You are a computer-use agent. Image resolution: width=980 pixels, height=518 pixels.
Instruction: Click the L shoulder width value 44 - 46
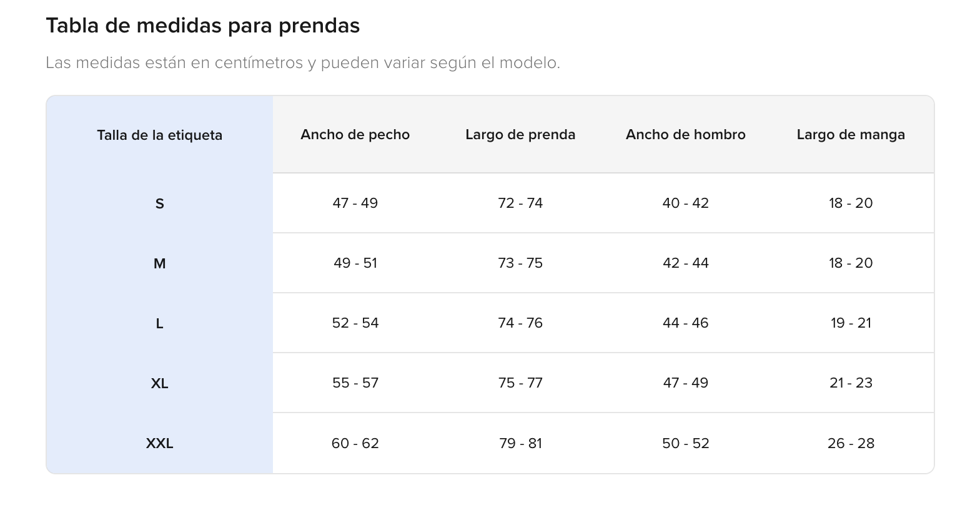[685, 323]
